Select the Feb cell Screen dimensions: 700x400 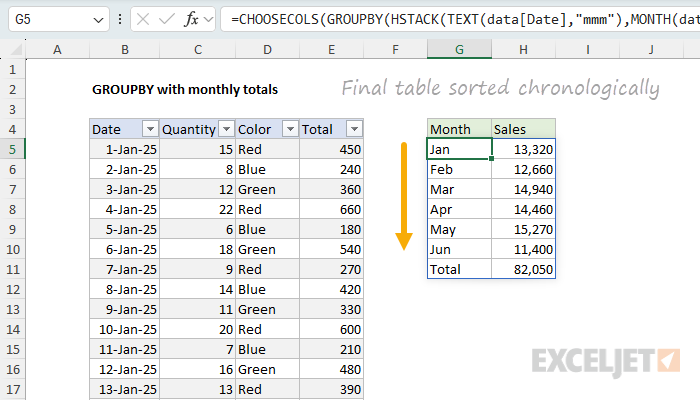459,169
